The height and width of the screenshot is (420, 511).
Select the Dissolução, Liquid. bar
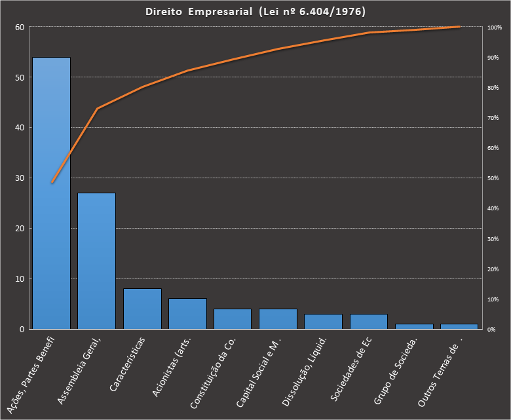(323, 321)
